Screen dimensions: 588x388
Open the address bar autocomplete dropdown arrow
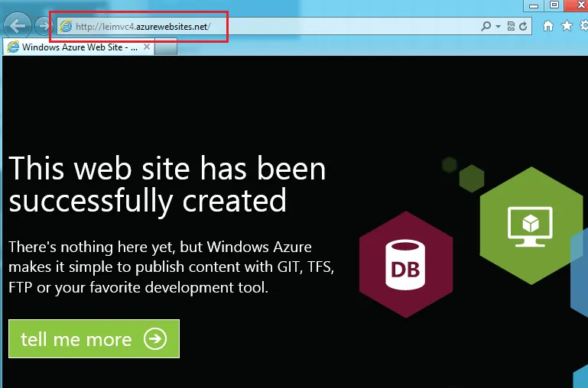(498, 26)
